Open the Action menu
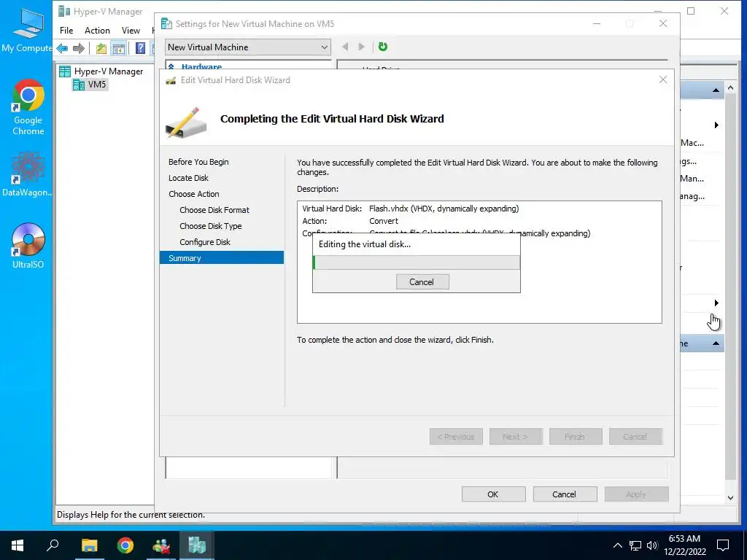 click(x=97, y=31)
